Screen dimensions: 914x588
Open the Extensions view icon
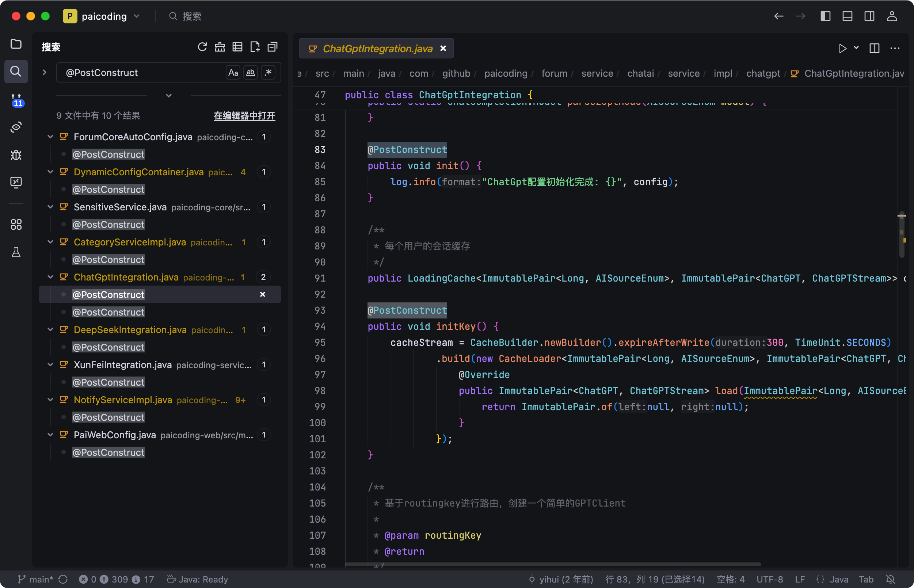point(16,224)
